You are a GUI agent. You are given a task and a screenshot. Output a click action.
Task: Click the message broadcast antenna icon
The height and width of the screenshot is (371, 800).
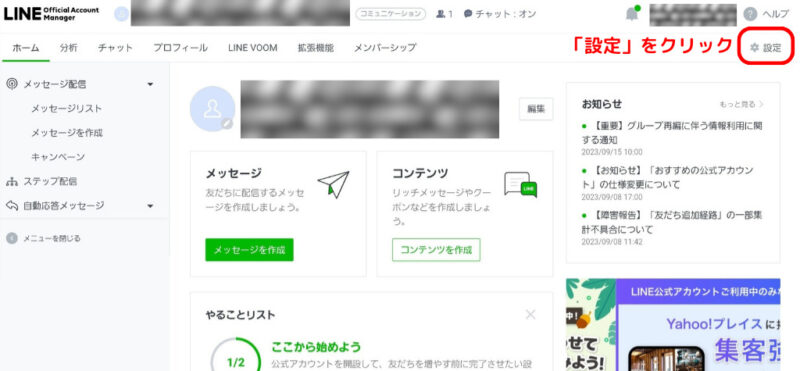pos(12,84)
